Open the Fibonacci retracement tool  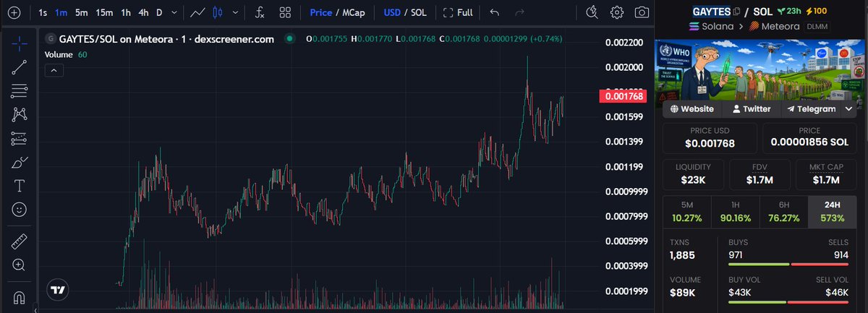pyautogui.click(x=20, y=91)
